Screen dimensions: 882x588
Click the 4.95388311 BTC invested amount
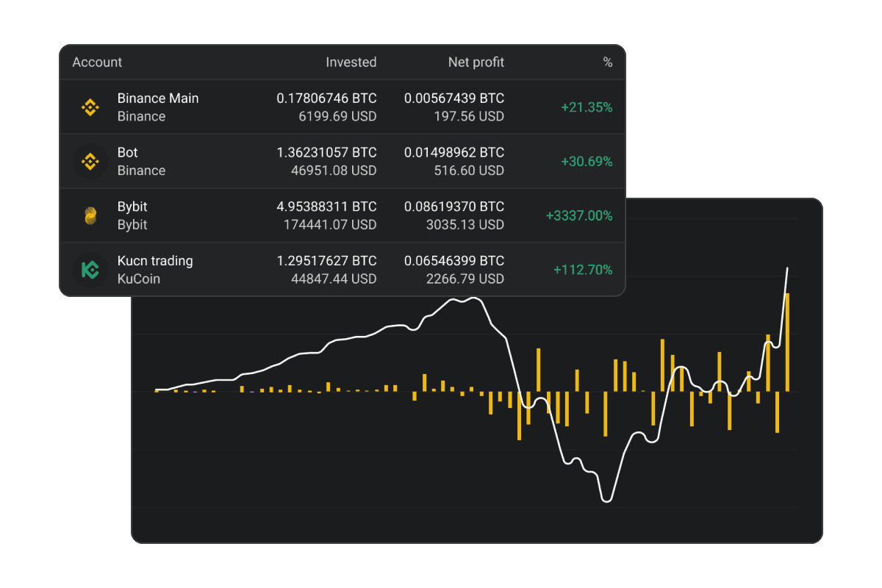[326, 207]
